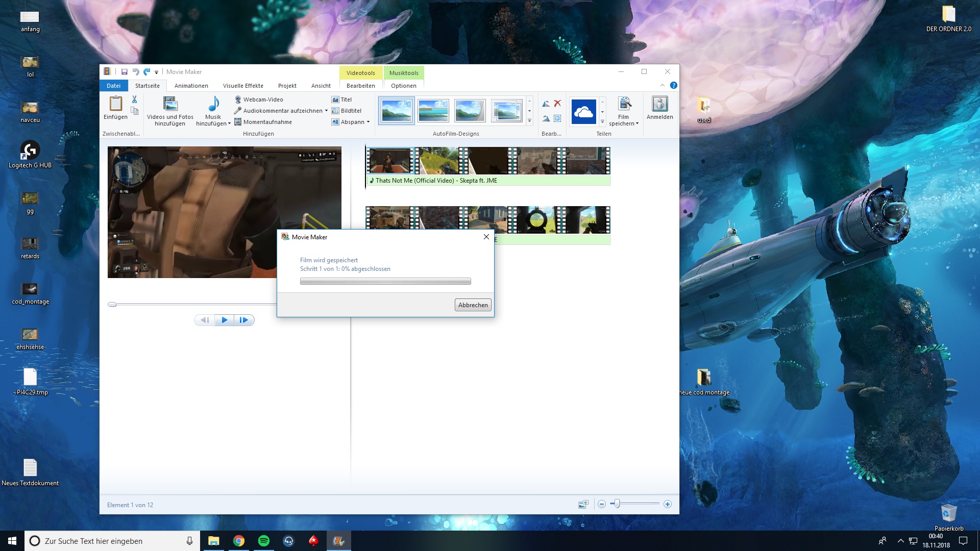Click the thumbnail view icon in status bar
Image resolution: width=980 pixels, height=551 pixels.
[583, 504]
